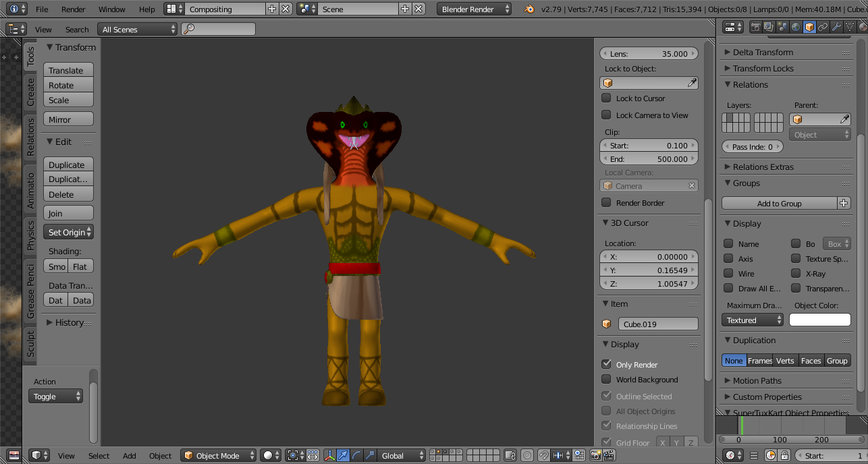Open the Modifiers wrench tab
Viewport: 868px width, 464px height.
836,27
